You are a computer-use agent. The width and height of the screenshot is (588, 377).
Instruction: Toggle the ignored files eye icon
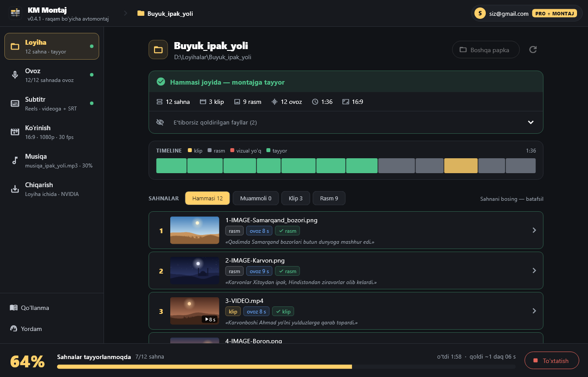pos(160,122)
